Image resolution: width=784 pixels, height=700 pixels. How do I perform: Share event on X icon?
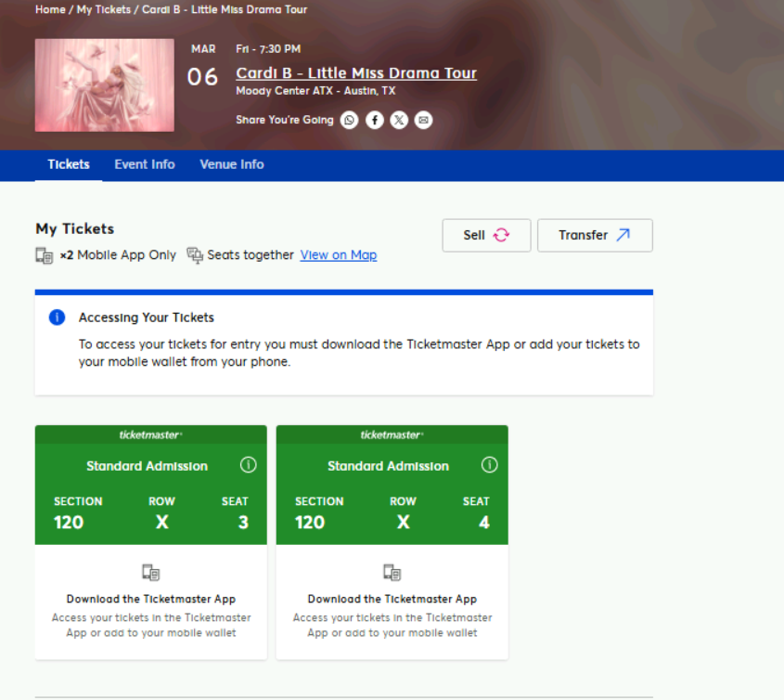tap(399, 120)
